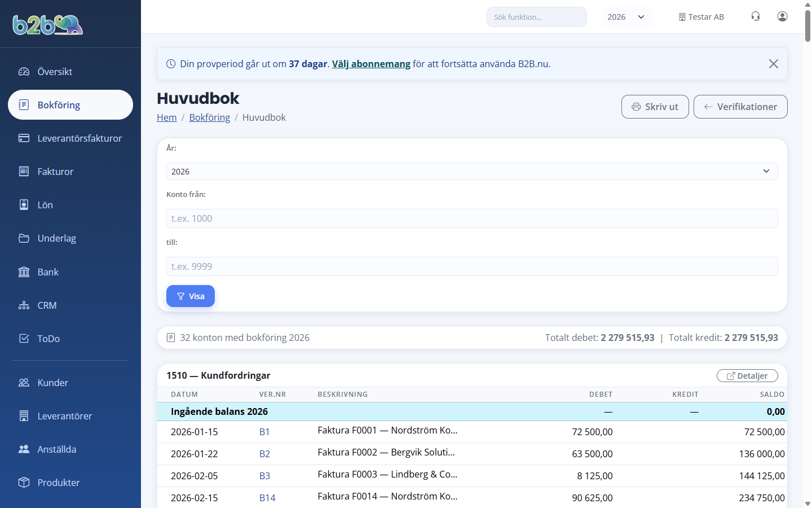
Task: Open verification B2 link
Action: (264, 454)
